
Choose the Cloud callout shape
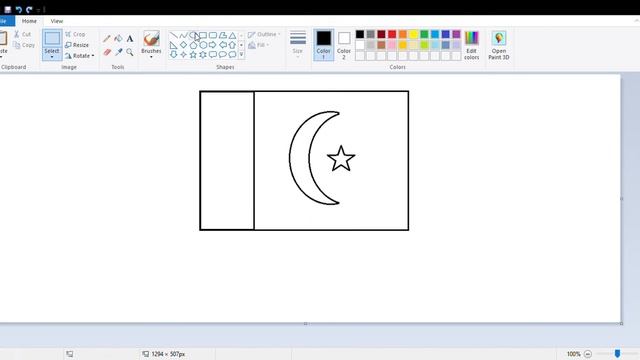pyautogui.click(x=232, y=54)
